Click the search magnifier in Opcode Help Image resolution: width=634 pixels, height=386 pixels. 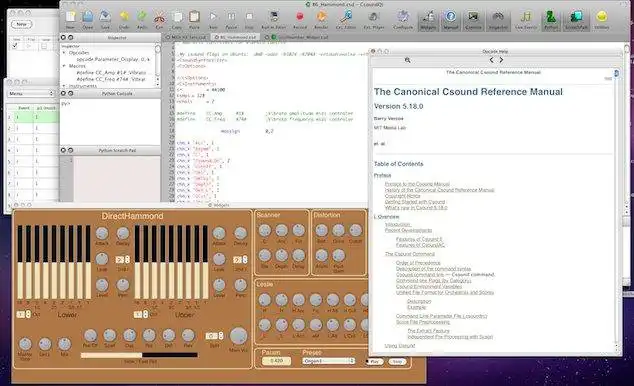(x=408, y=60)
